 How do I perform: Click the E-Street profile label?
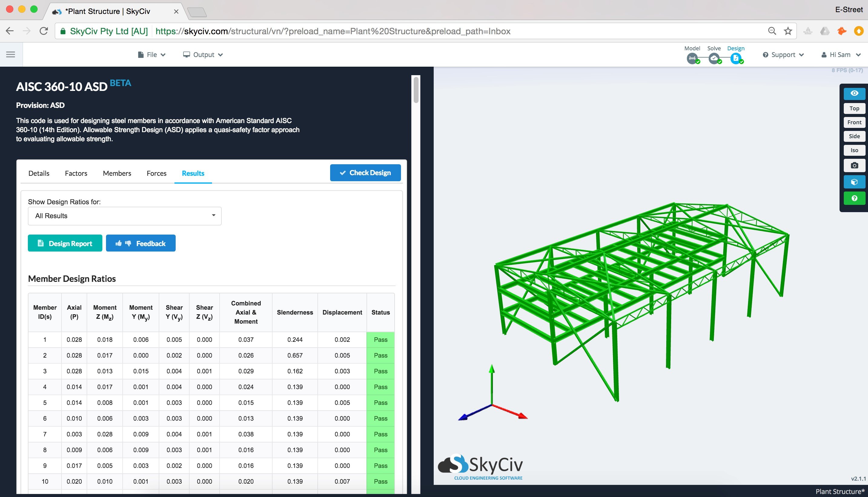tap(849, 10)
